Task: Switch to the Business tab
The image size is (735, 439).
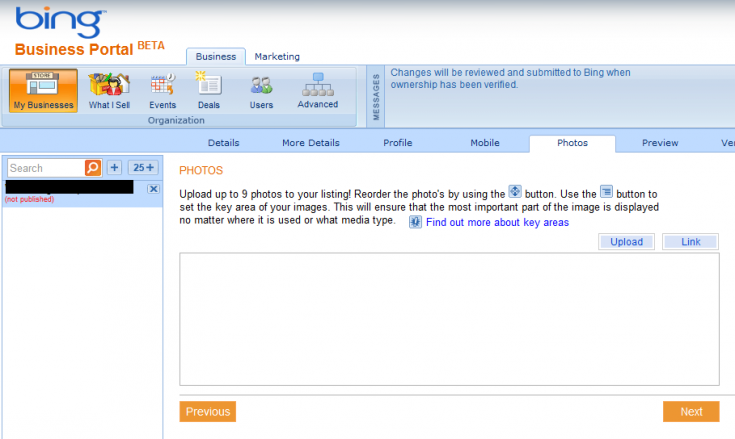Action: point(216,57)
